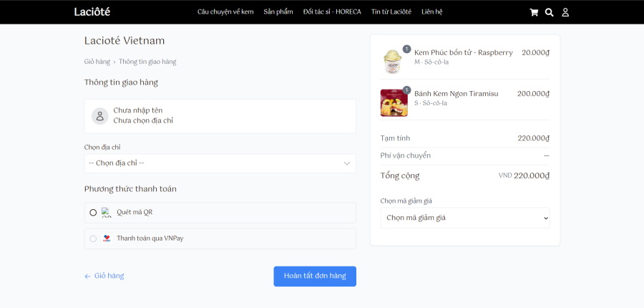Select Thanh toán qua VNPay radio option
The image size is (644, 308).
pos(93,239)
